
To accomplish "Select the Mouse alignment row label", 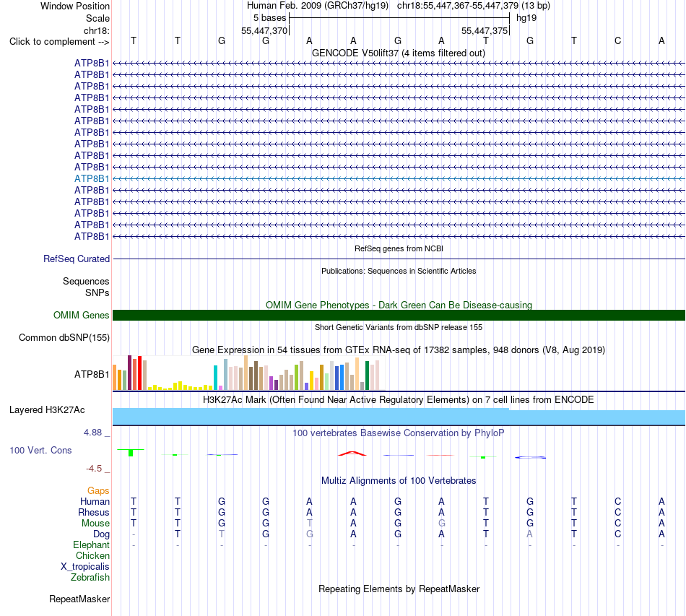I will (x=95, y=524).
